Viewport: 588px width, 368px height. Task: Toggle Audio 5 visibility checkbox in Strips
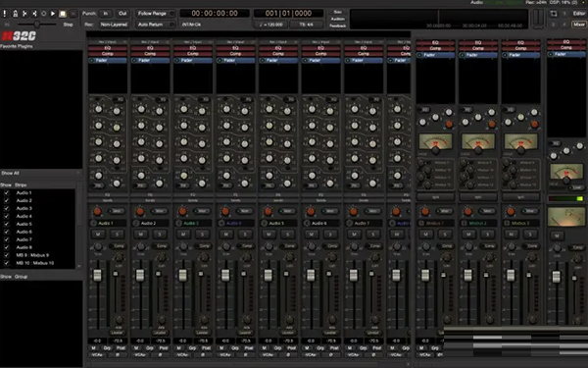[x=7, y=224]
